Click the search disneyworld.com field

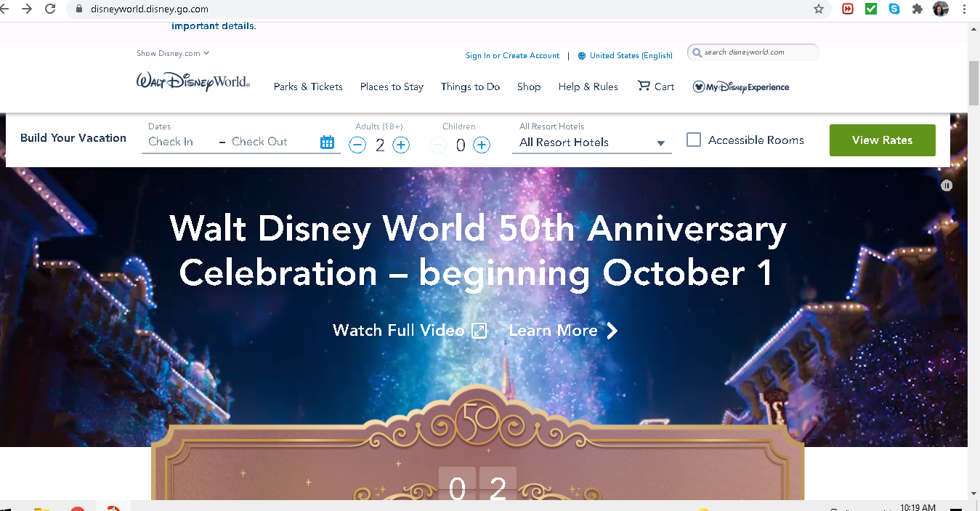[x=753, y=52]
